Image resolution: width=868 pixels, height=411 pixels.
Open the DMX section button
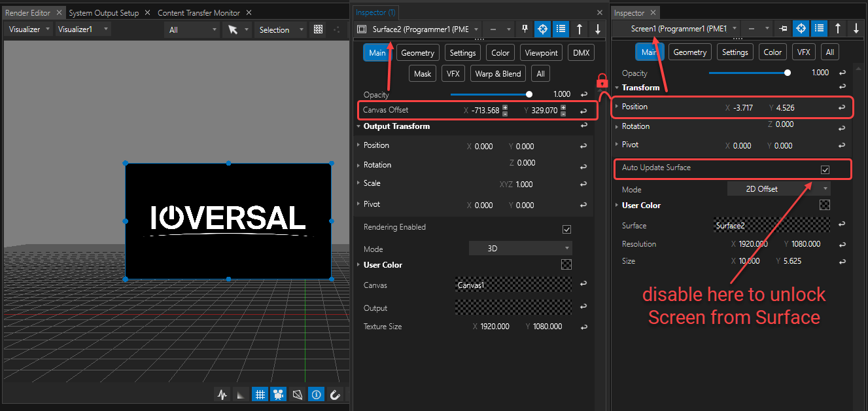[x=580, y=53]
